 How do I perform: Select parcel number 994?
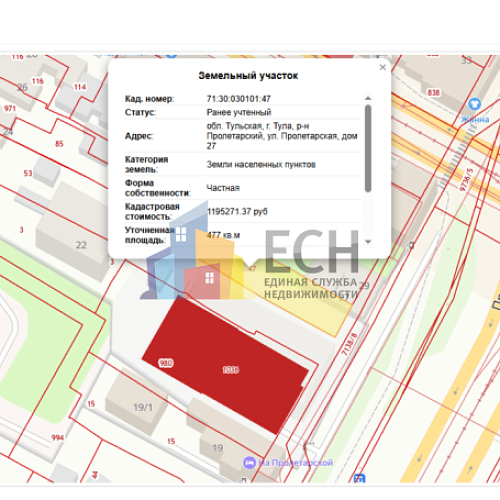[58, 438]
